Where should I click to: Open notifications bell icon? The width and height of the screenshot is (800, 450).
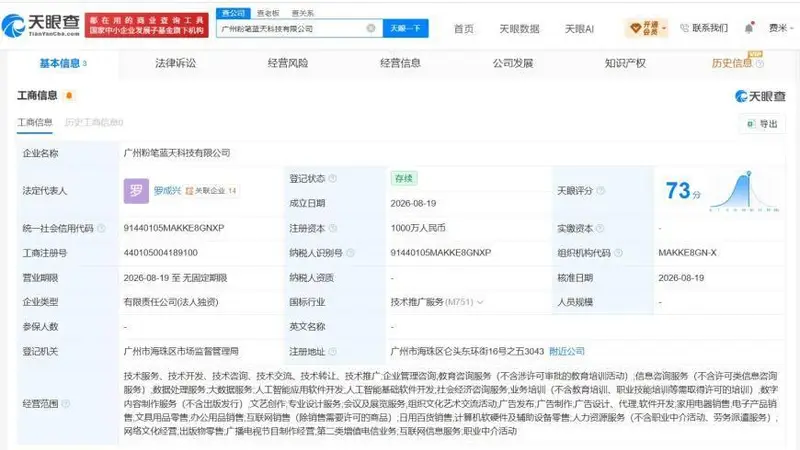click(x=748, y=28)
